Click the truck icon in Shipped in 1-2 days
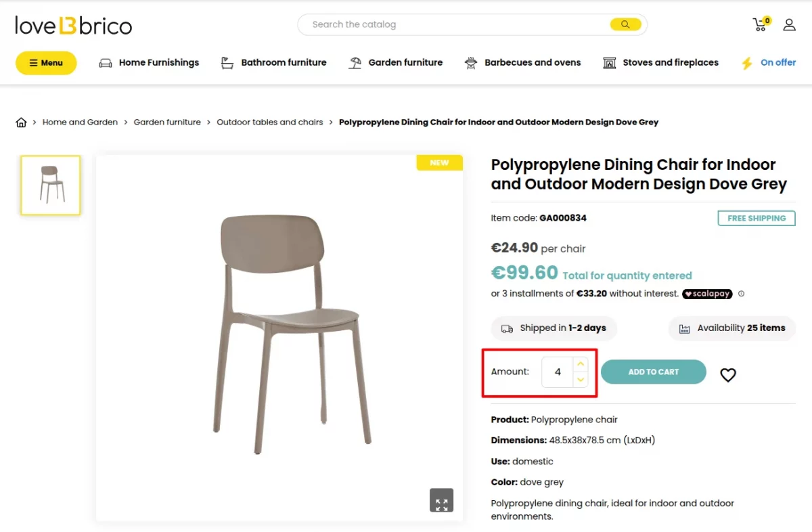812x532 pixels. (x=507, y=328)
